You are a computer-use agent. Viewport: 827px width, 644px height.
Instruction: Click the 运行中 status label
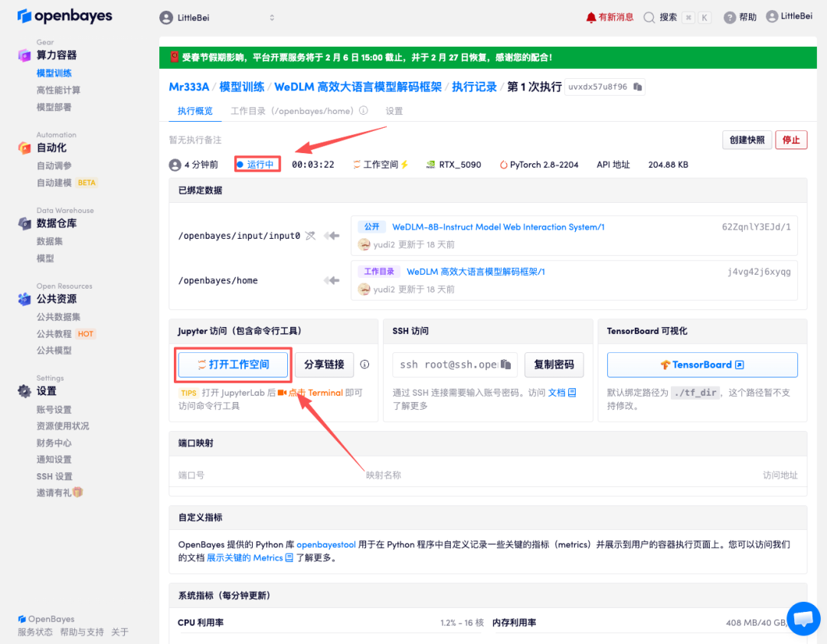[260, 165]
